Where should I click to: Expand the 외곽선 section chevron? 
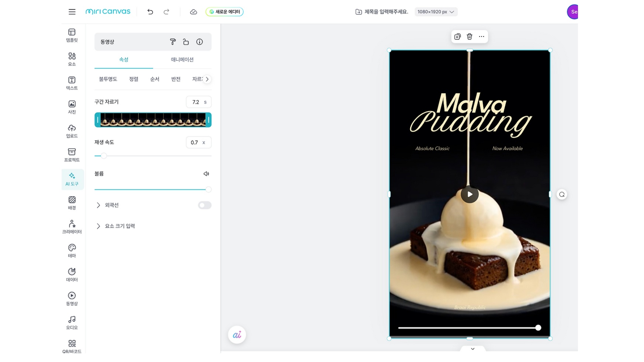[x=98, y=205]
